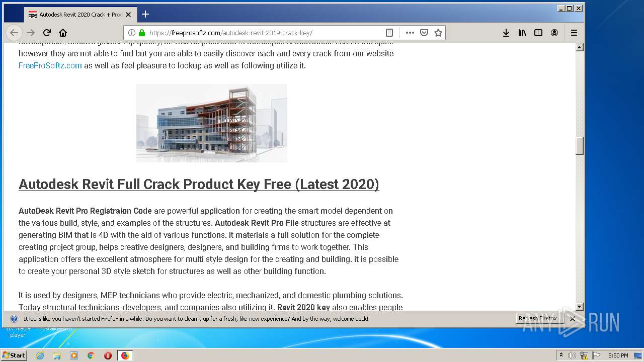Viewport: 644px width, 362px height.
Task: Reload the current page
Action: pyautogui.click(x=47, y=33)
